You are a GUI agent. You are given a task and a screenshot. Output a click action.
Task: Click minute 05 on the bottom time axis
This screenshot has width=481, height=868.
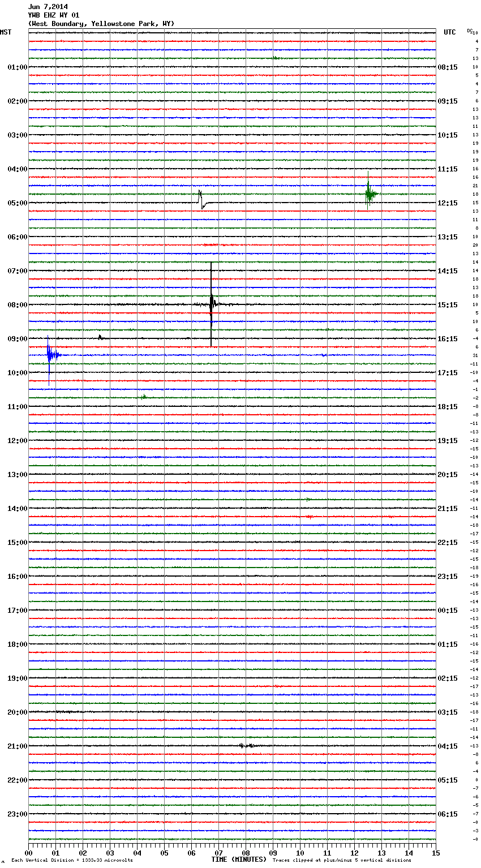(x=164, y=853)
